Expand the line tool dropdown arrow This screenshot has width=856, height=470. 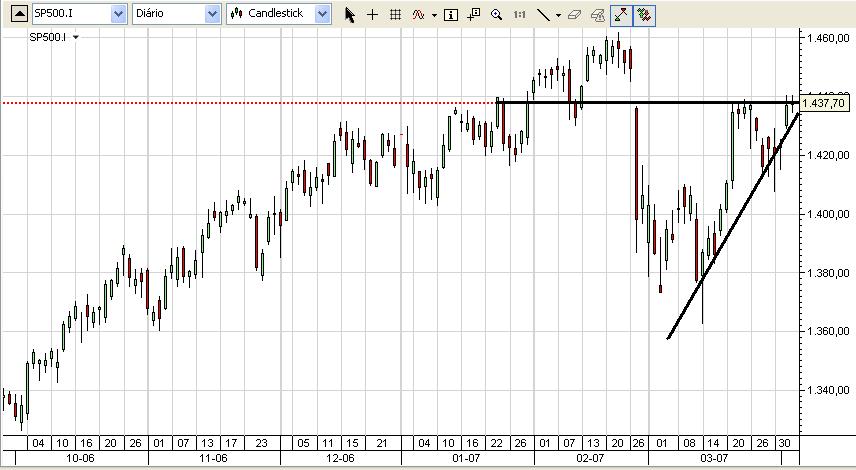[558, 15]
